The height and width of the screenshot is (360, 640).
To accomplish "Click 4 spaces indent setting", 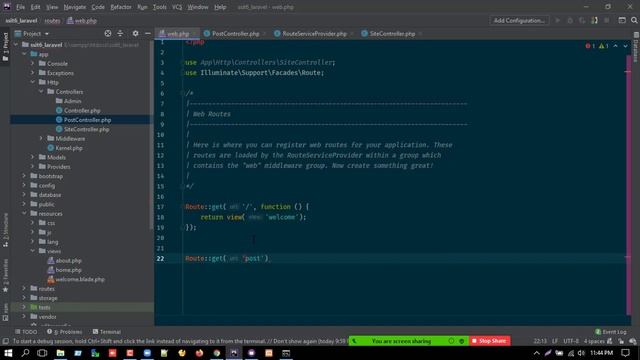I will pyautogui.click(x=594, y=341).
